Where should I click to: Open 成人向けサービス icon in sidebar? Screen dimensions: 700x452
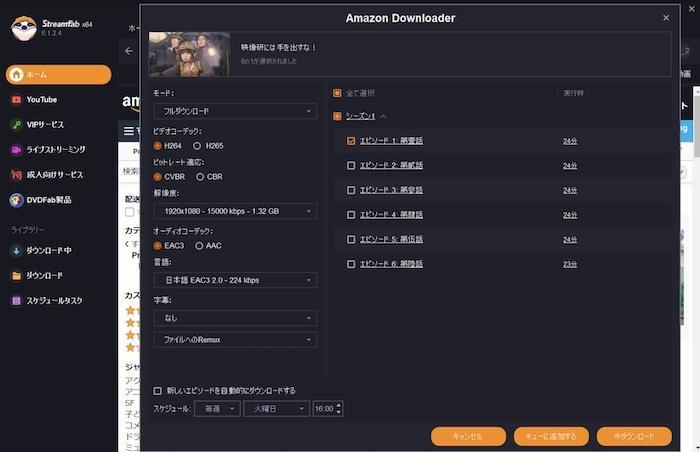[16, 175]
